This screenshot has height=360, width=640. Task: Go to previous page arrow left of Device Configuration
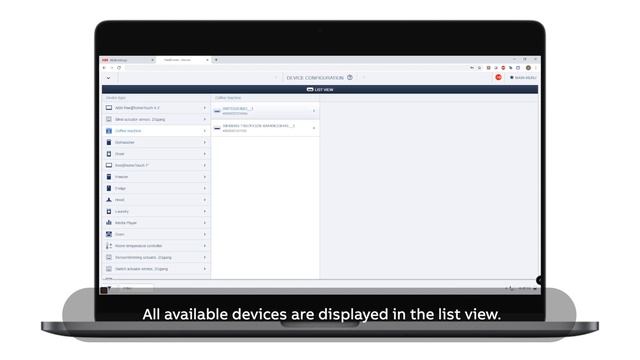[x=276, y=78]
